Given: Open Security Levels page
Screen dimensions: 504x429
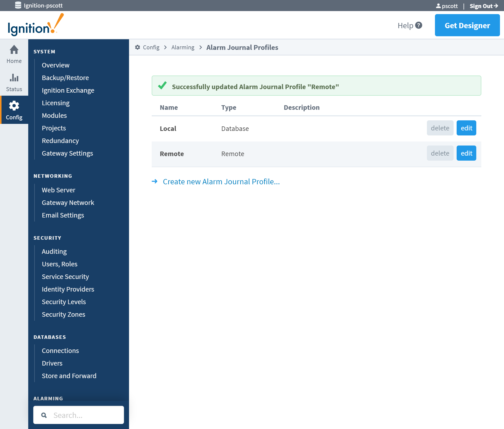Looking at the screenshot, I should tap(64, 302).
